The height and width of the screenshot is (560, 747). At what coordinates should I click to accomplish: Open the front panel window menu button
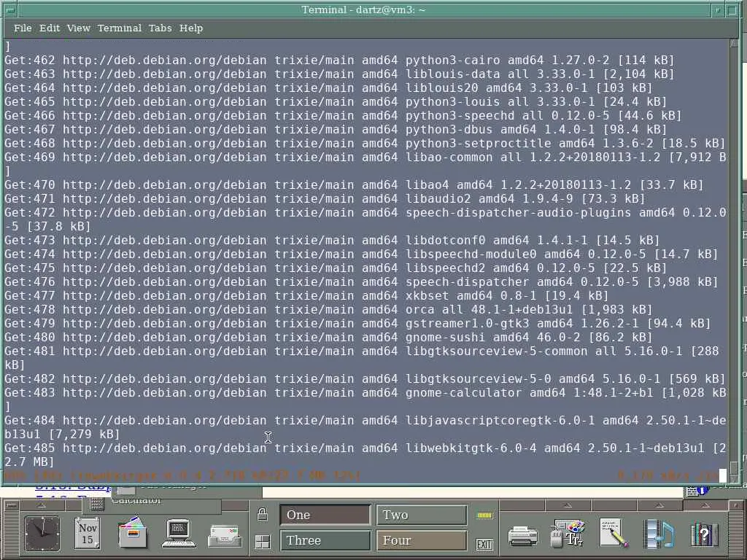click(x=11, y=505)
